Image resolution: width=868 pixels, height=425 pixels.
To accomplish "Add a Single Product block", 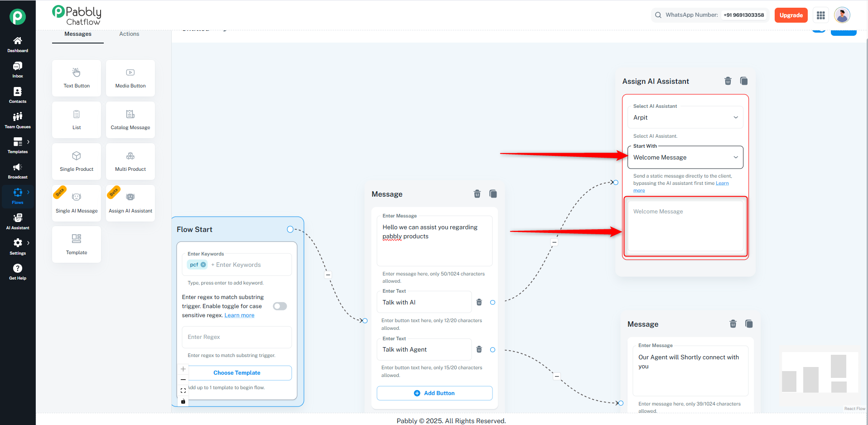I will click(x=77, y=161).
